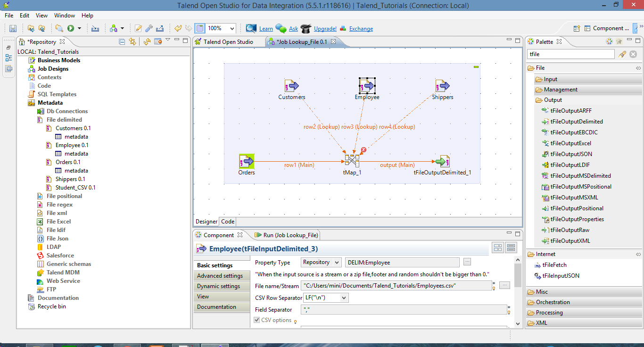Click the palette favorites star icon
Image resolution: width=644 pixels, height=347 pixels.
pos(619,41)
